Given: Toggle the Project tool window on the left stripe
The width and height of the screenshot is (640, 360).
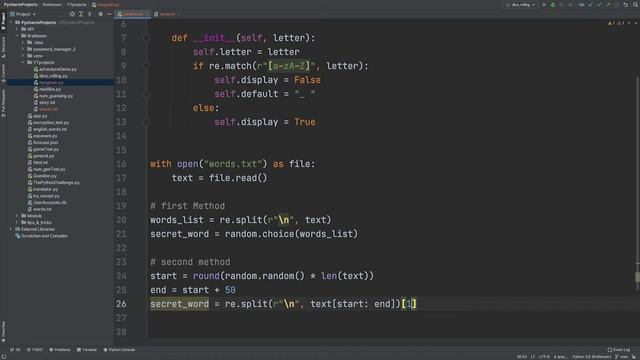Looking at the screenshot, I should click(x=3, y=21).
